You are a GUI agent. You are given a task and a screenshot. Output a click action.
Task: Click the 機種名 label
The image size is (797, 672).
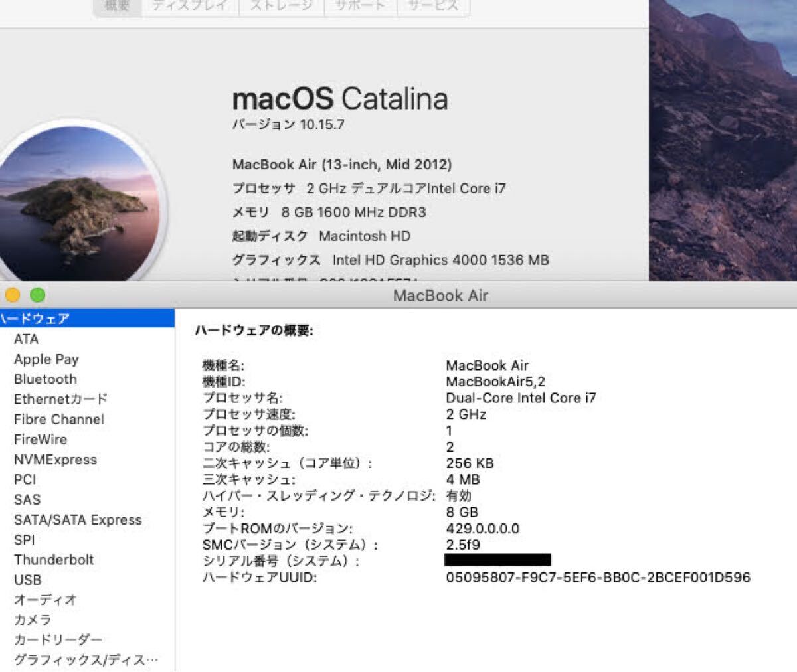click(223, 365)
